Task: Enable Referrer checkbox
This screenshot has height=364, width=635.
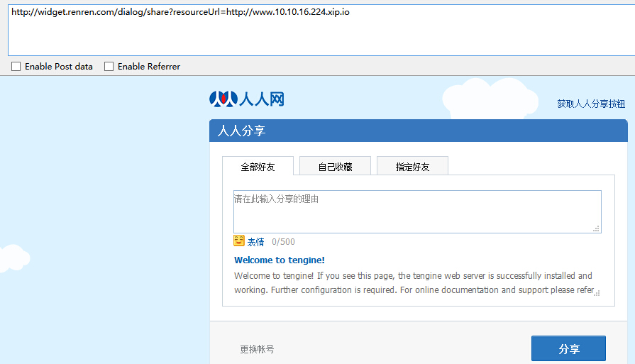Action: point(109,67)
